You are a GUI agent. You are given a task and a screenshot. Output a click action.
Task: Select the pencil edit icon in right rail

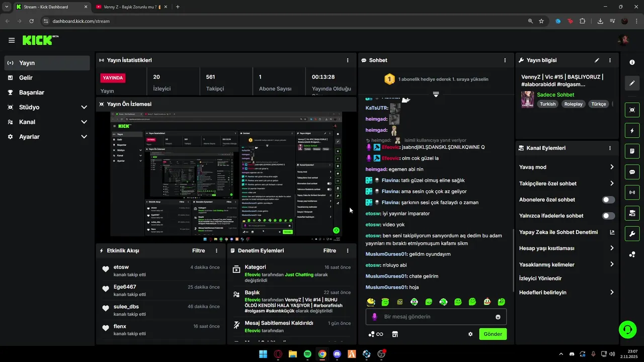click(632, 83)
